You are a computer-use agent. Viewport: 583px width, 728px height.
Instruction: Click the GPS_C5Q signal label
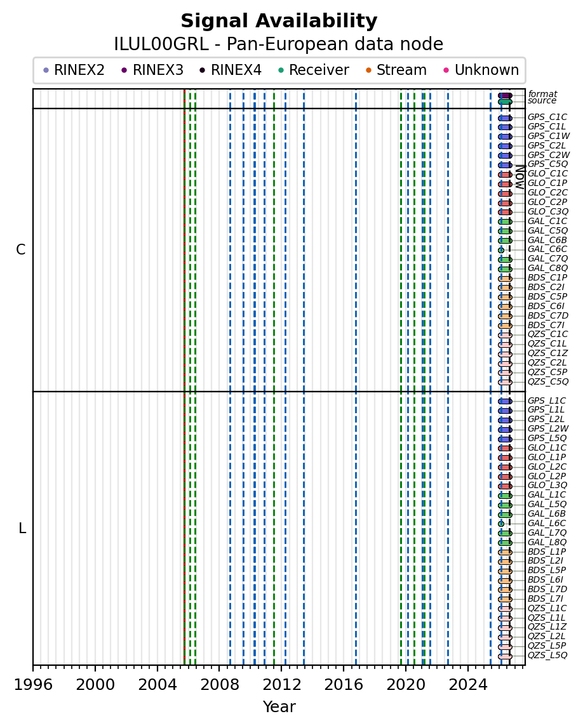tap(547, 164)
